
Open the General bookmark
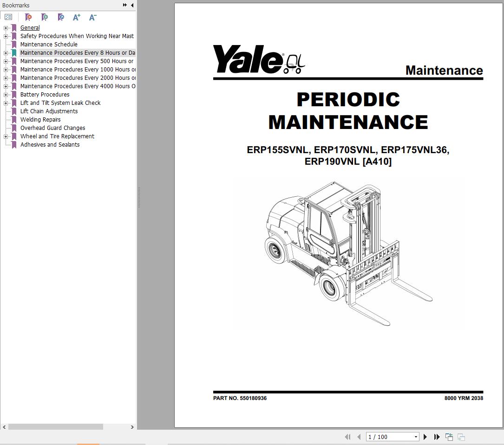coord(30,28)
